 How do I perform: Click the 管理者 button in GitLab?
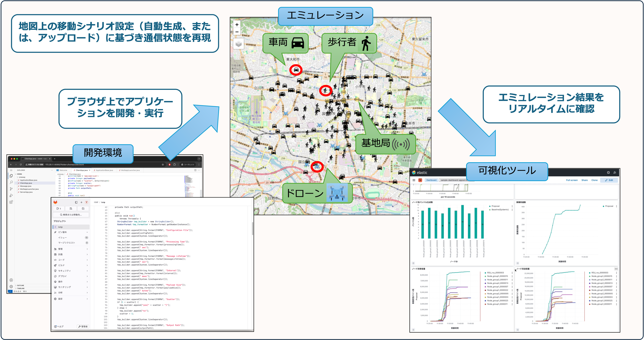tap(83, 327)
